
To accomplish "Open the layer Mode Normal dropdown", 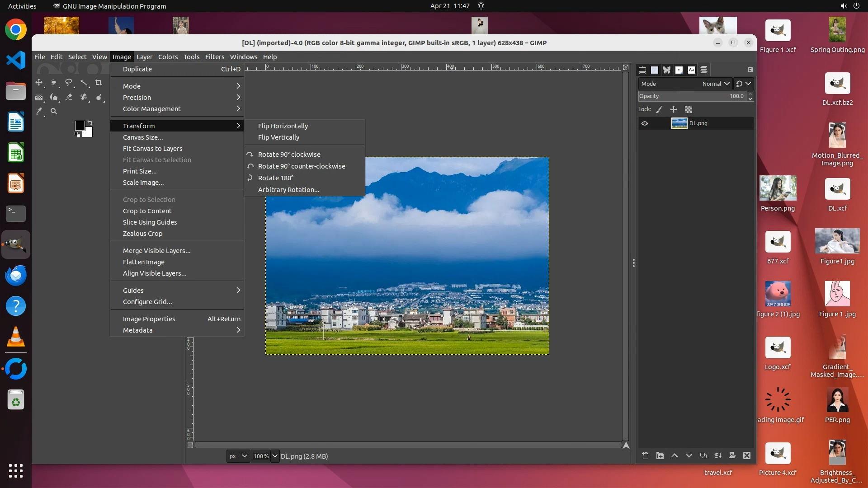I will (x=716, y=84).
